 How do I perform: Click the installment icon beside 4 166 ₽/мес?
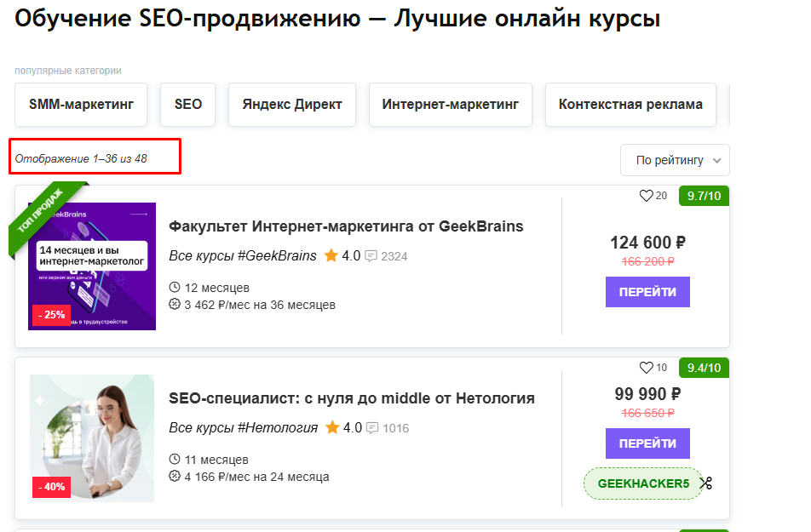175,476
